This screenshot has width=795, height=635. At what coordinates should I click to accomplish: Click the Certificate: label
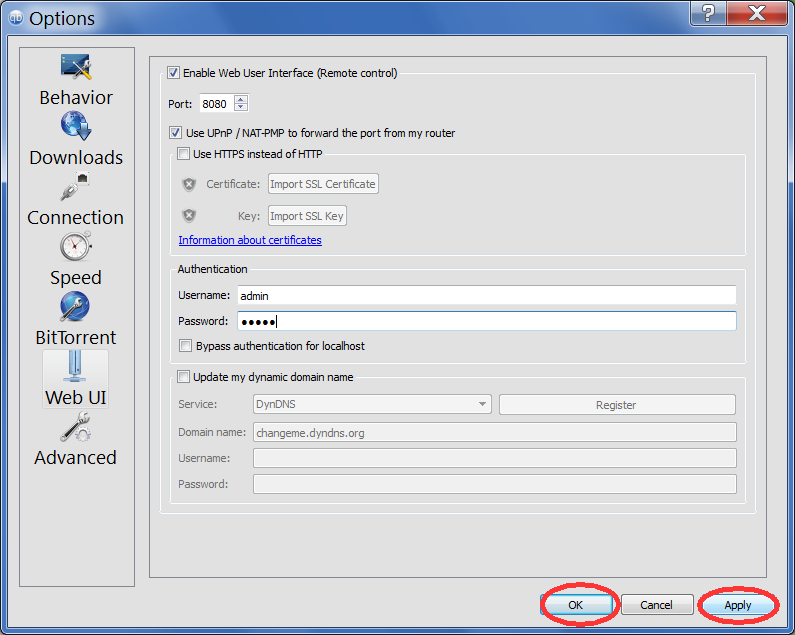click(233, 184)
